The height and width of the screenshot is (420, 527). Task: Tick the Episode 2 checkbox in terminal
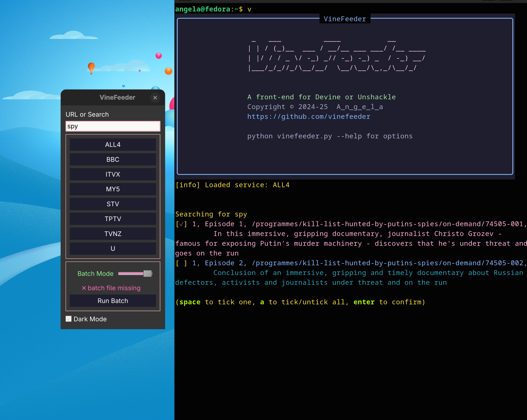(x=181, y=263)
